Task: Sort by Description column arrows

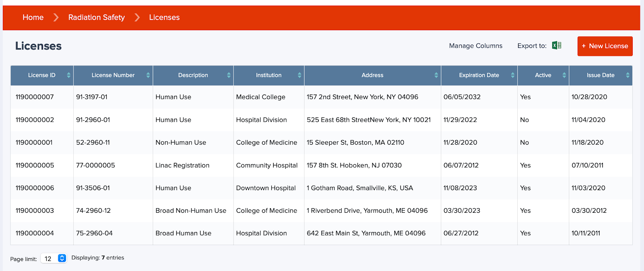Action: (229, 75)
